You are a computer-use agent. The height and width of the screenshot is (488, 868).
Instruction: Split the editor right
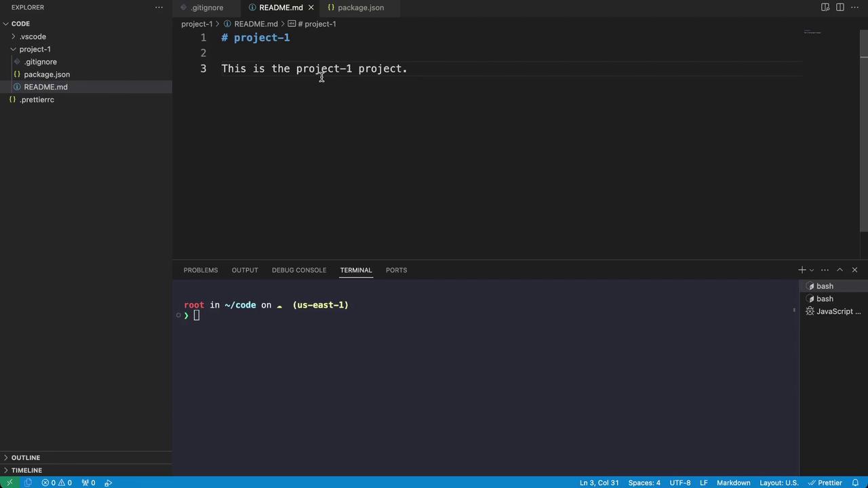(x=840, y=7)
